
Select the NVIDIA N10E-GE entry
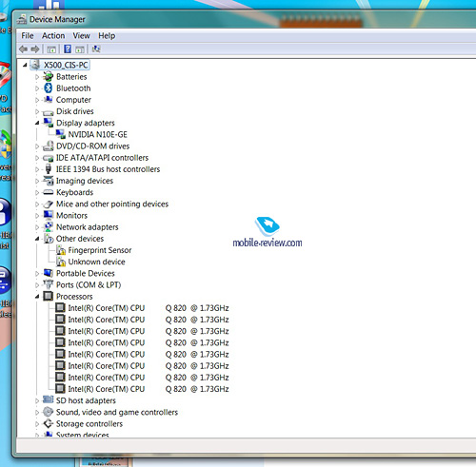(x=97, y=134)
